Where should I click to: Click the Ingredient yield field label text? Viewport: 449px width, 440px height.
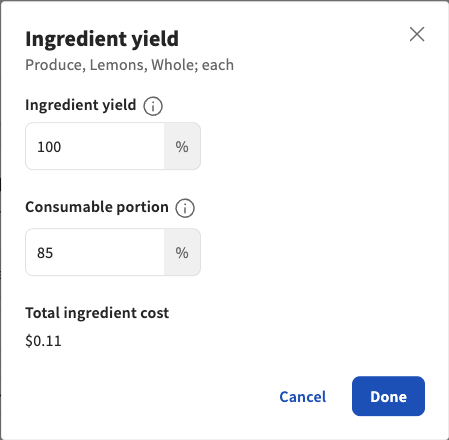pyautogui.click(x=81, y=105)
